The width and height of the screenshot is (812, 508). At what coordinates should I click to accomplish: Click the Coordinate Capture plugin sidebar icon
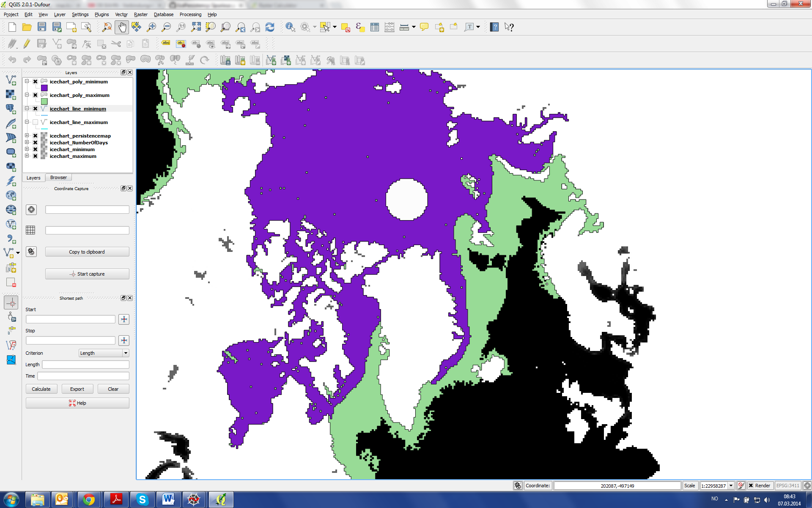pos(11,302)
